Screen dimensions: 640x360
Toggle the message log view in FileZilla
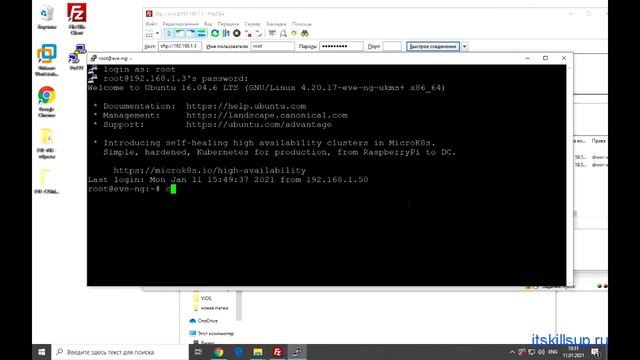click(x=169, y=33)
